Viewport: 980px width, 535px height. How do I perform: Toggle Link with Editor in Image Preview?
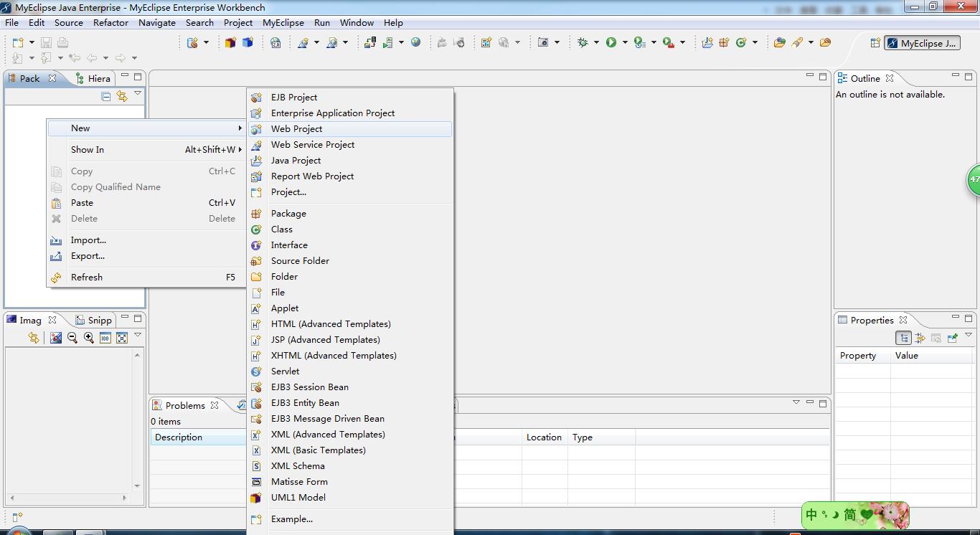34,338
